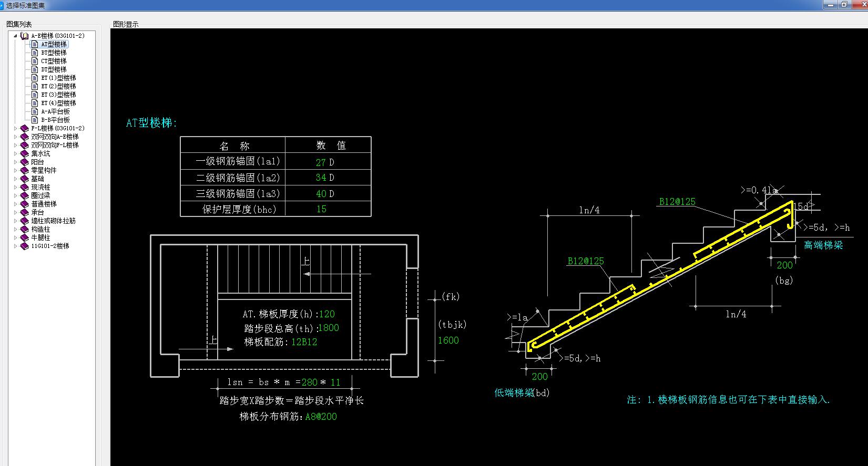Expand the 双网双向A-E楼梯 node

[x=15, y=137]
